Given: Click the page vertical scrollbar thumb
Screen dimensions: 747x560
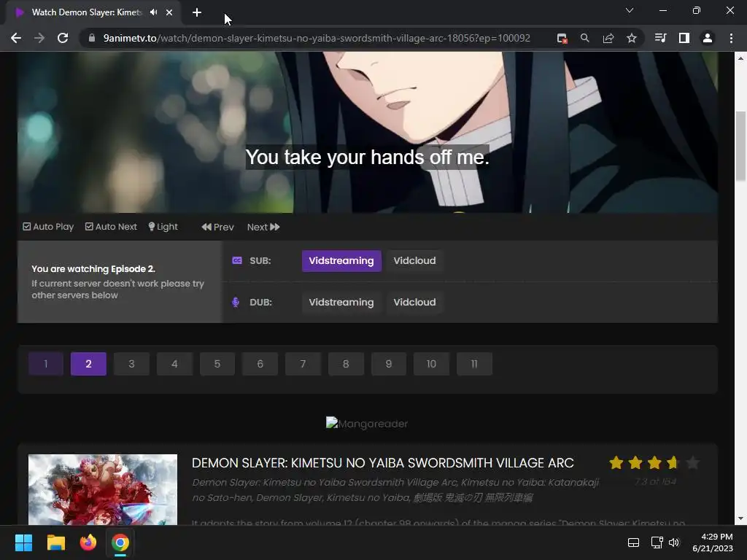Looking at the screenshot, I should (x=740, y=146).
